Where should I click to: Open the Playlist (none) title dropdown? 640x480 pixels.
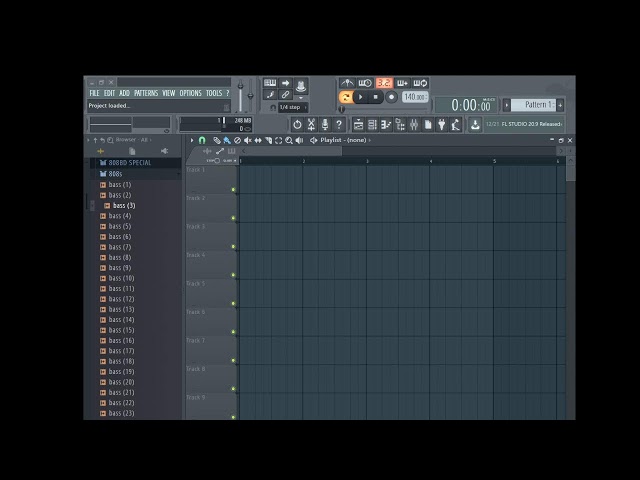coord(345,140)
